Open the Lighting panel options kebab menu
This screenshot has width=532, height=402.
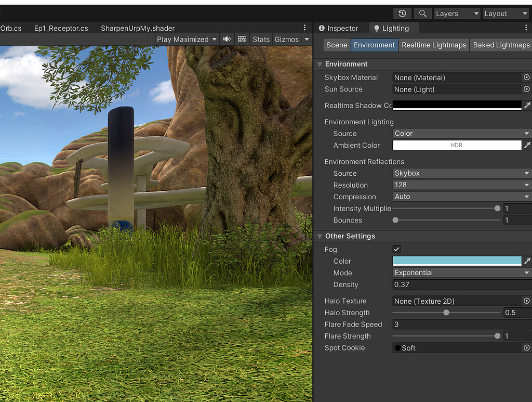526,28
